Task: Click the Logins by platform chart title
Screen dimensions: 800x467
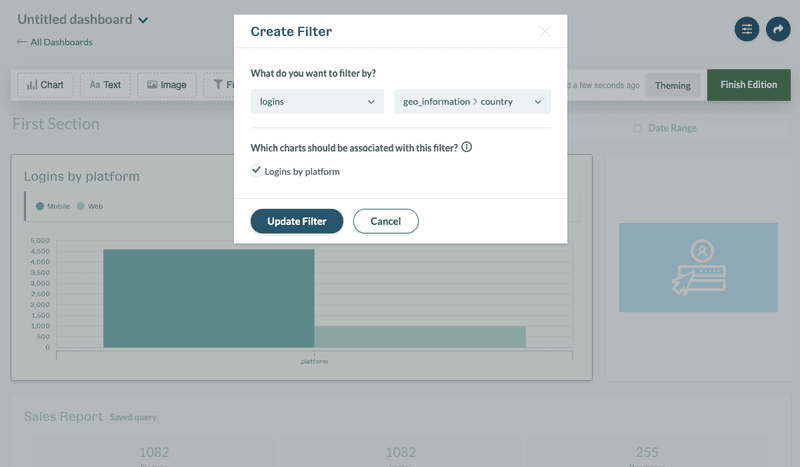Action: [82, 177]
